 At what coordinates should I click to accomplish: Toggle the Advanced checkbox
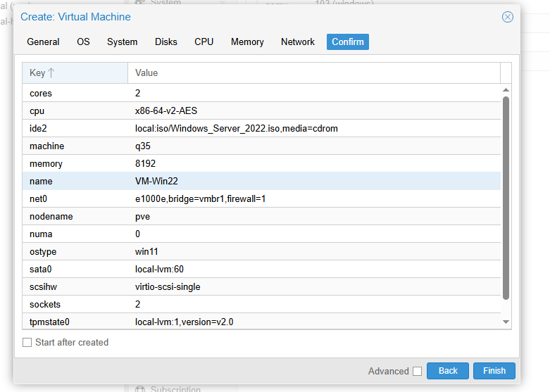tap(418, 371)
